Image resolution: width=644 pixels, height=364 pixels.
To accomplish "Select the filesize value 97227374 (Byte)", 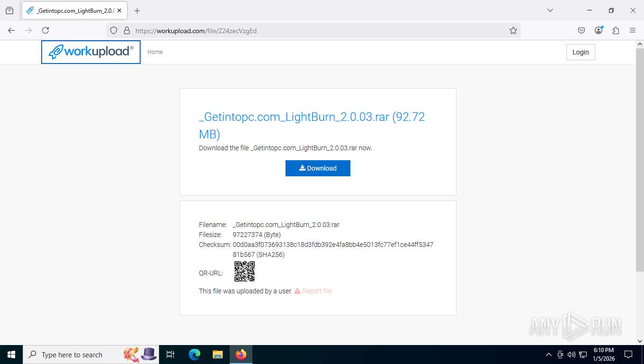I will point(257,235).
